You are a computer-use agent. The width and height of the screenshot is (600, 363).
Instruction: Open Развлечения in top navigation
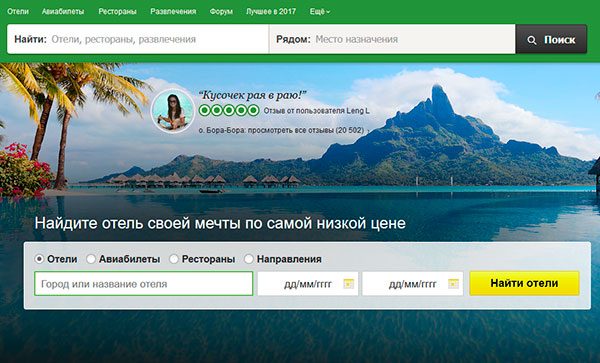point(173,11)
